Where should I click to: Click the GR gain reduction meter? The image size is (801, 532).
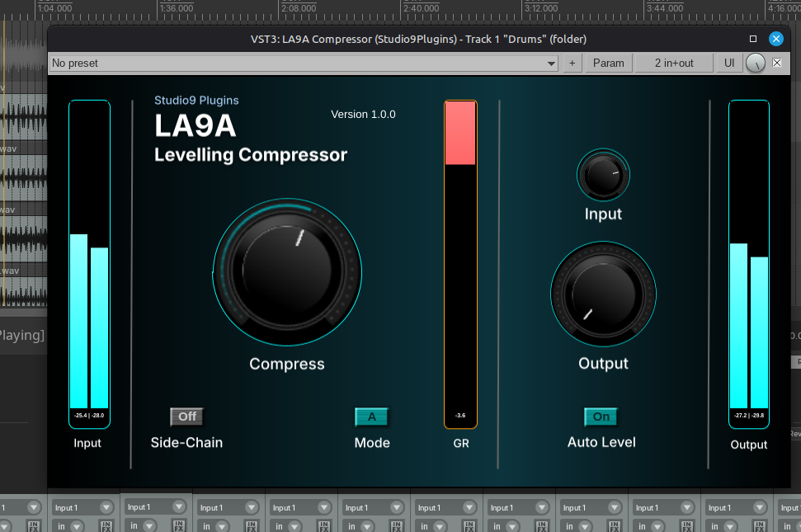(x=461, y=264)
